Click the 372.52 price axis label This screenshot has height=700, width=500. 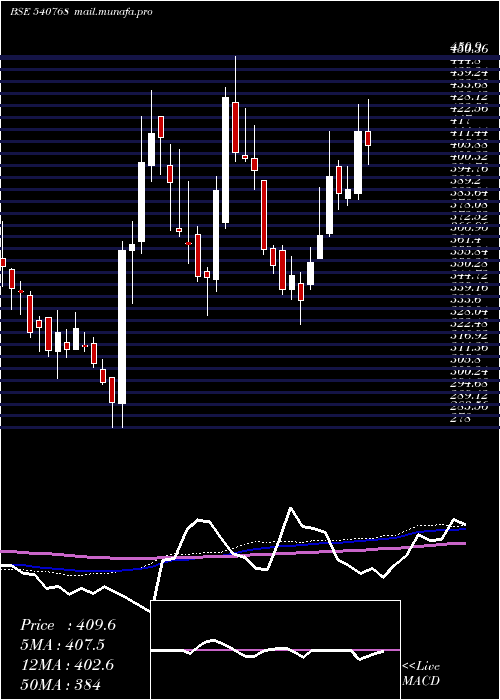click(x=468, y=217)
